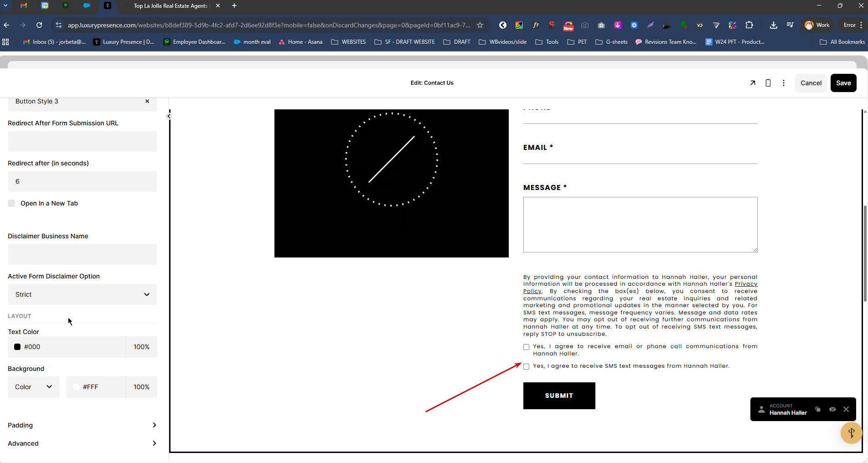The image size is (868, 463).
Task: Check the SMS text messages consent box
Action: point(527,366)
